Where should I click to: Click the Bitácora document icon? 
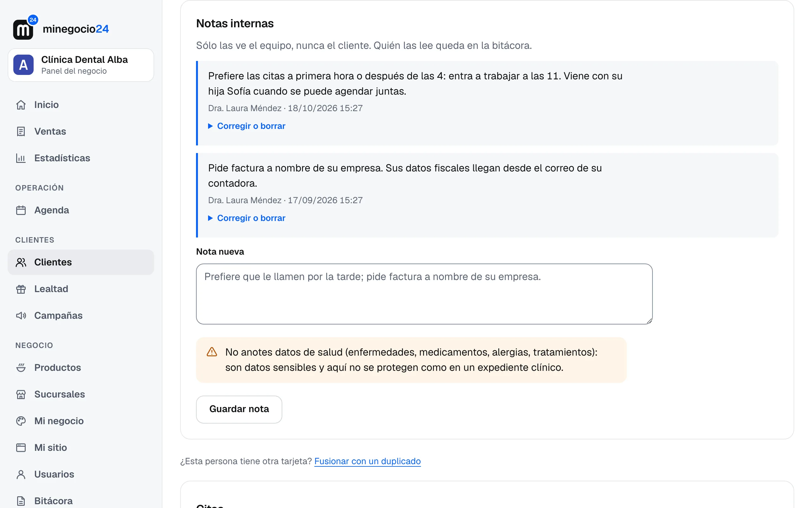[21, 501]
